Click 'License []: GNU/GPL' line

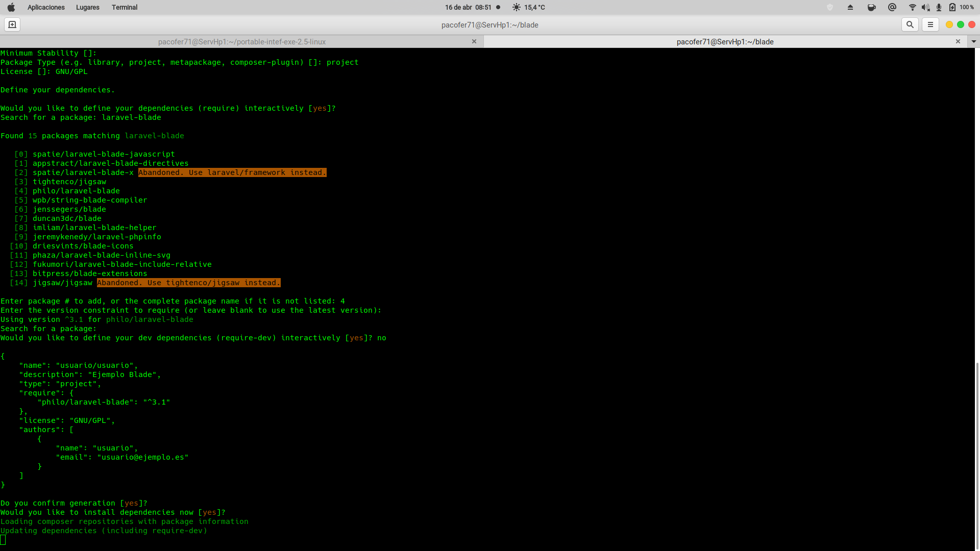pos(44,71)
